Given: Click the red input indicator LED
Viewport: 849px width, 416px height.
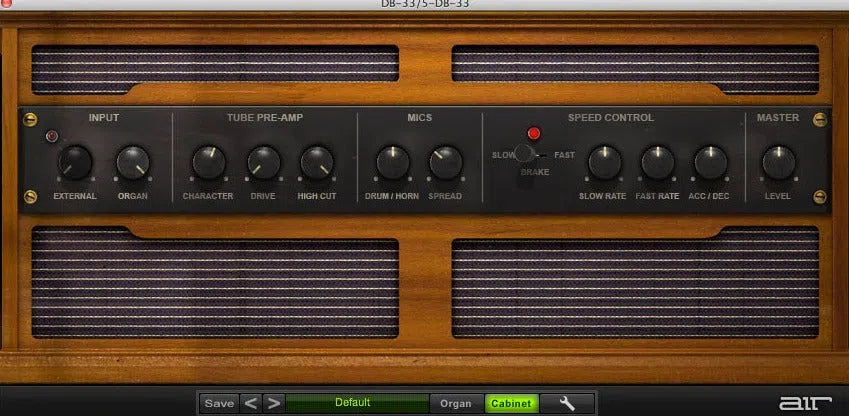Looking at the screenshot, I should click(x=52, y=136).
